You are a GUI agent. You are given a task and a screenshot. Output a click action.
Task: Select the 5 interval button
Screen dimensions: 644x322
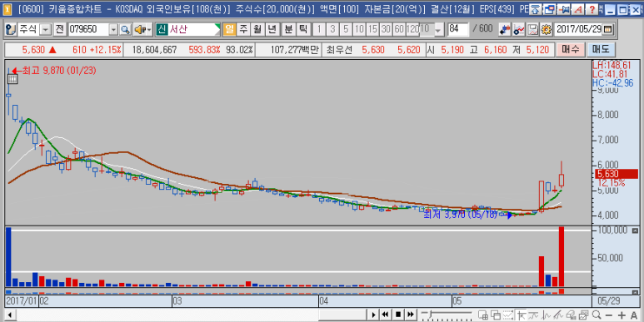346,29
